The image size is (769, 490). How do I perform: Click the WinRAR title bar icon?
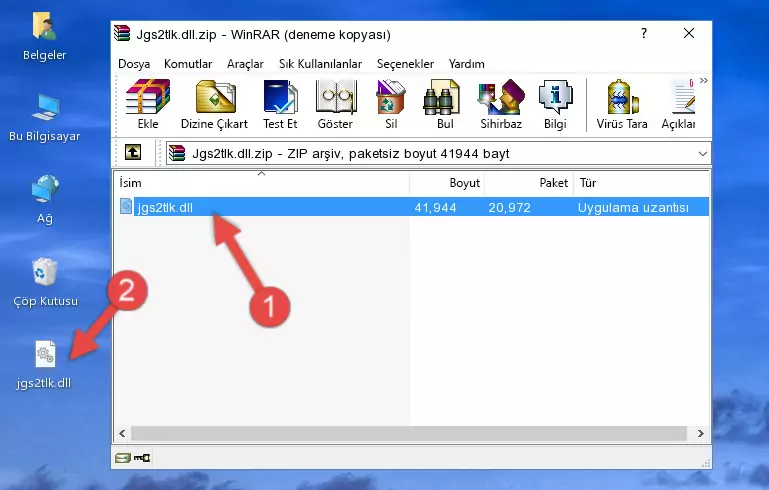click(122, 33)
